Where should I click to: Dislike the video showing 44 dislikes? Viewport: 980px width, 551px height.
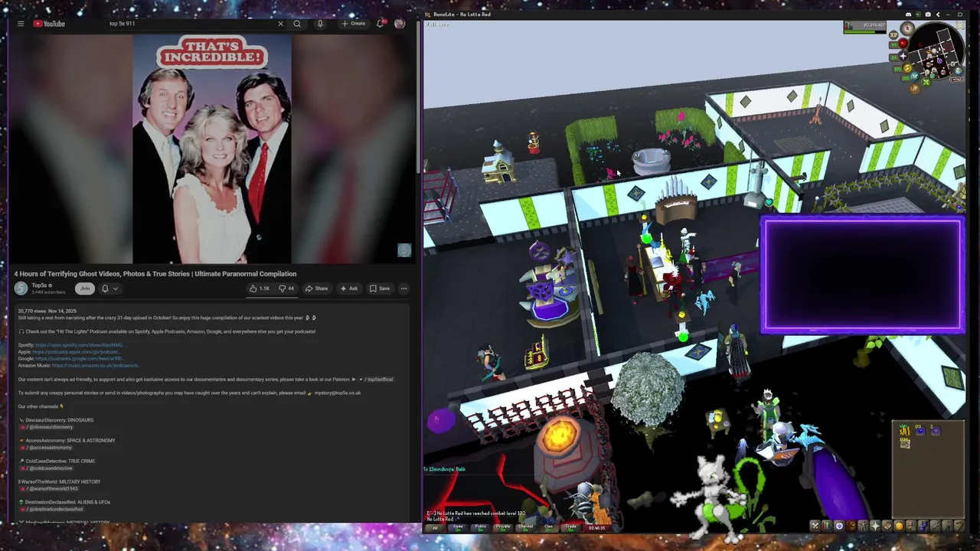point(286,289)
